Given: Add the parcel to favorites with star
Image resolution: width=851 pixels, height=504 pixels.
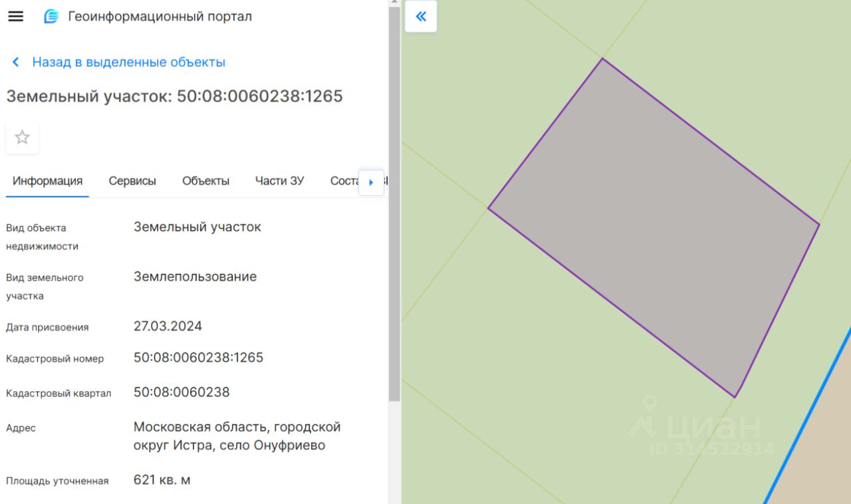Looking at the screenshot, I should click(23, 138).
